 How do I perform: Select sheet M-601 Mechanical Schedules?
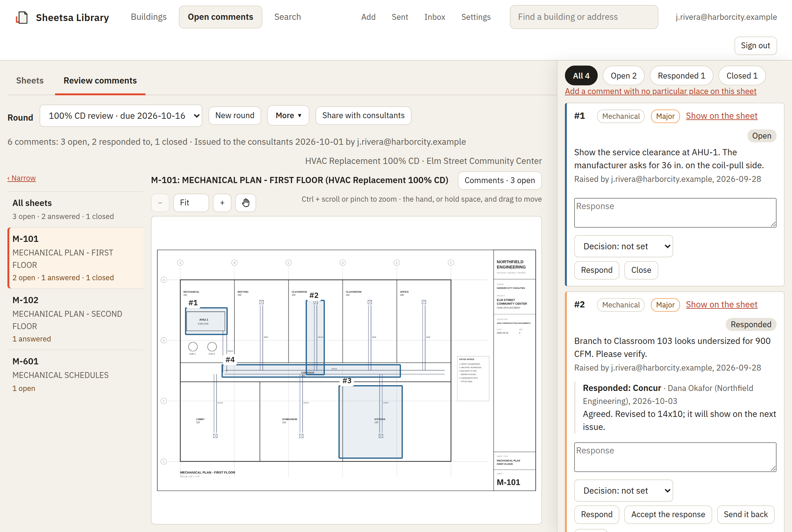point(75,375)
